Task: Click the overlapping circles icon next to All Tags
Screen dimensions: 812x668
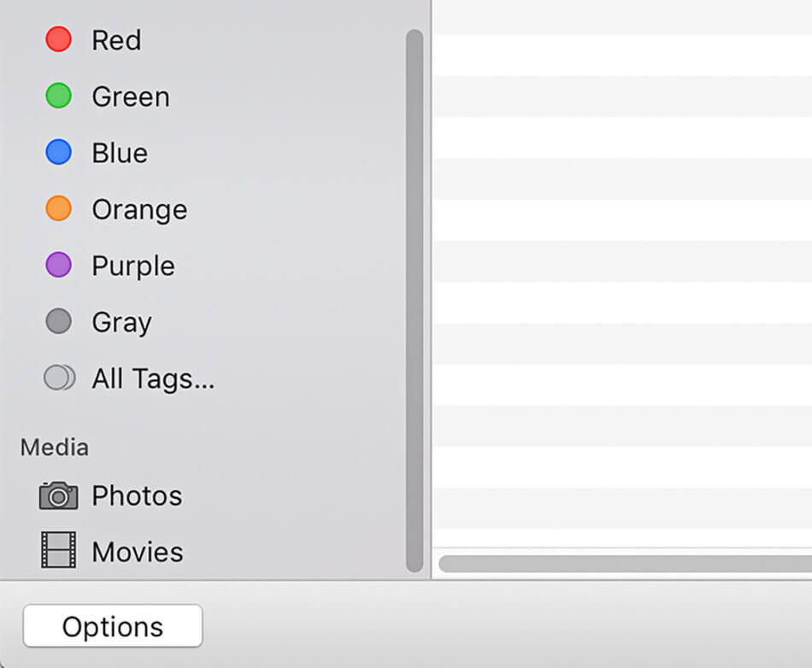Action: click(x=57, y=377)
